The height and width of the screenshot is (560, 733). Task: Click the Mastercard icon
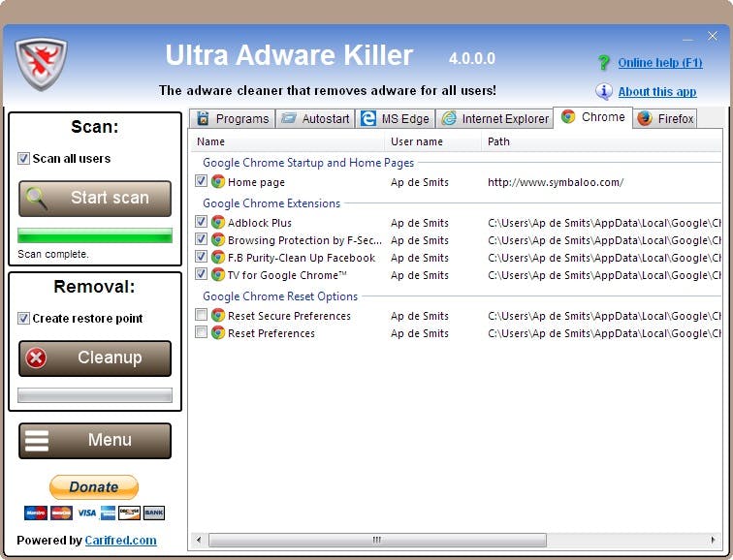[61, 513]
